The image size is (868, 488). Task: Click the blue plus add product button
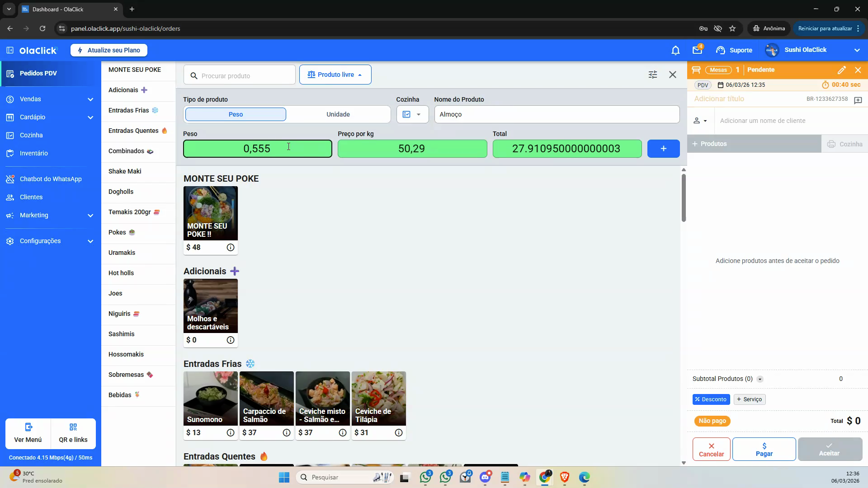click(x=663, y=149)
